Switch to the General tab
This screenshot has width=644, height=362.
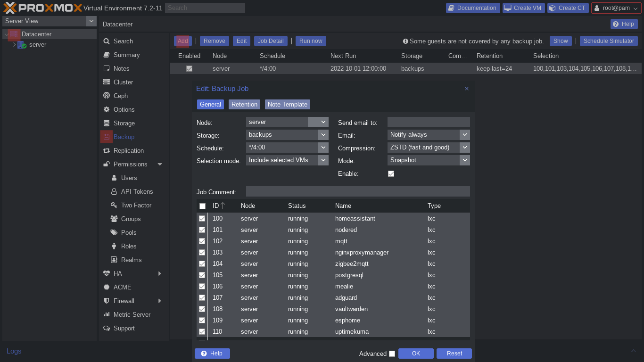coord(210,105)
